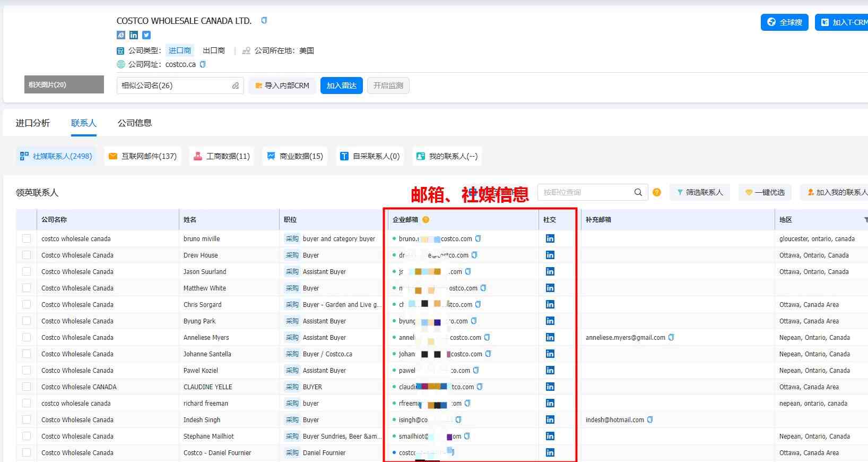Select the 工商数据(11) sub-tab
Screen dimensions: 868x462
222,156
